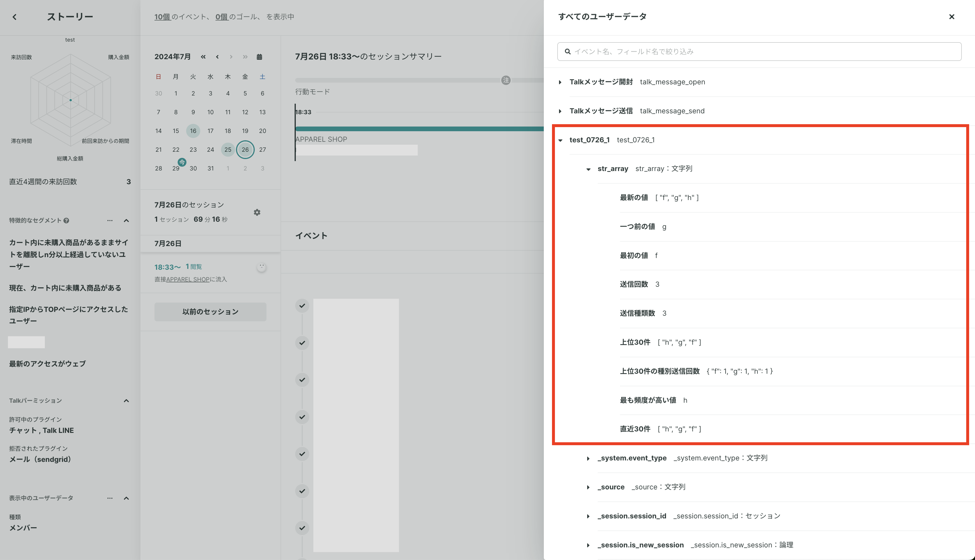Jump to previous year with double-left arrow
The width and height of the screenshot is (975, 560).
coord(203,57)
